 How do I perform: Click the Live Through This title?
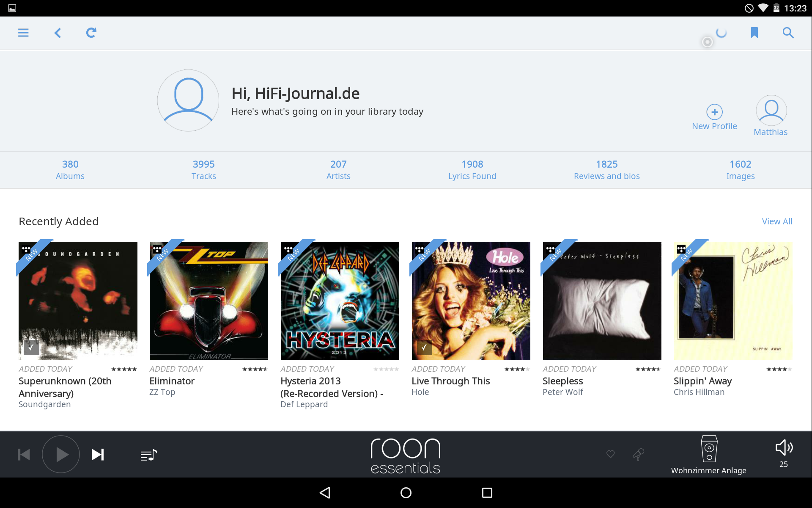click(451, 381)
